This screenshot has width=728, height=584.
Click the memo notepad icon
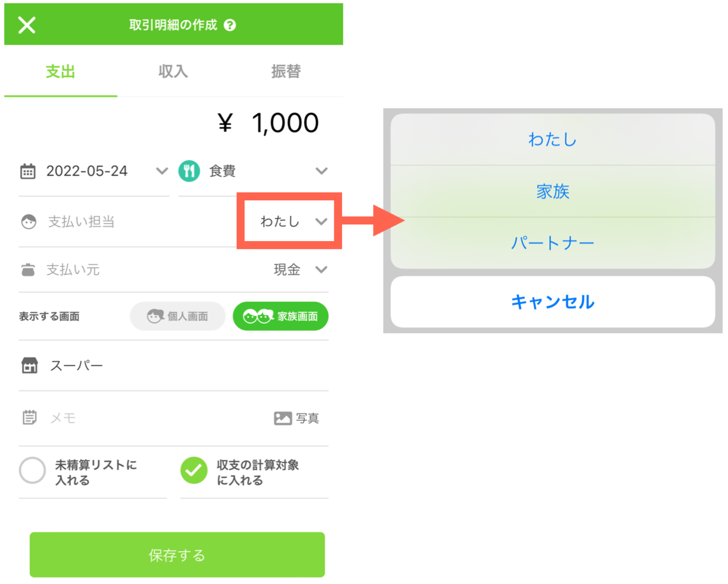pyautogui.click(x=29, y=418)
